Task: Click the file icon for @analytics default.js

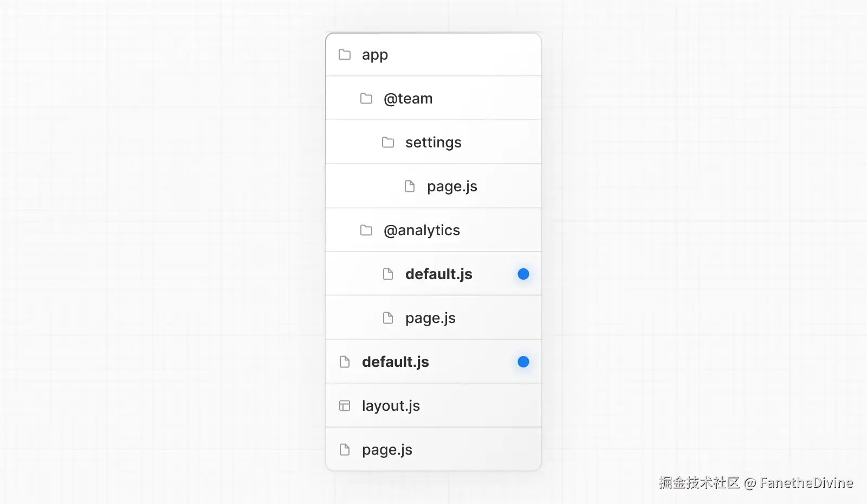Action: click(388, 274)
